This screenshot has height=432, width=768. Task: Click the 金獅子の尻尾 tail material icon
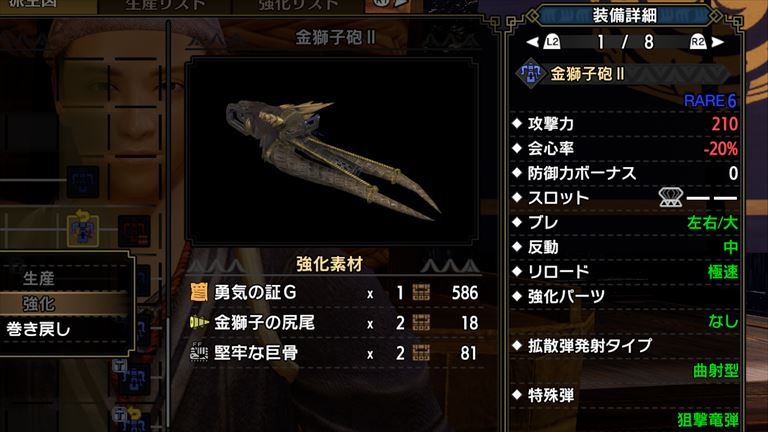[x=198, y=322]
